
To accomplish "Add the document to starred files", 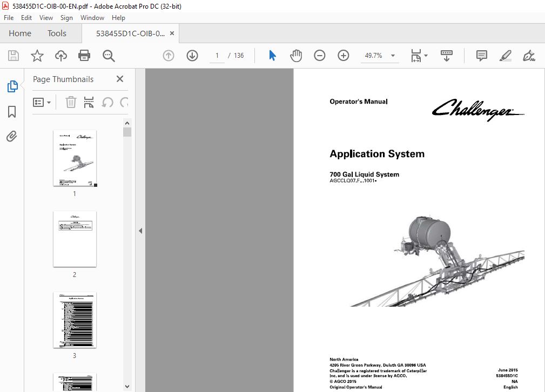I will pos(37,56).
